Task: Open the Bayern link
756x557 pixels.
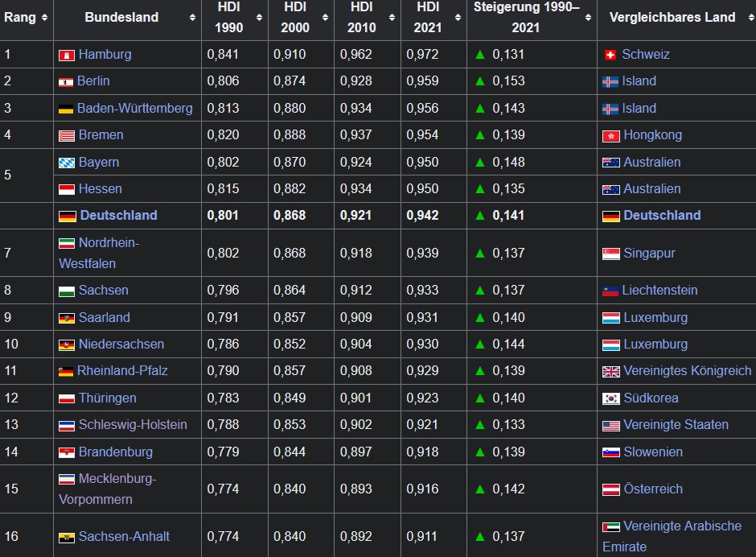Action: (x=98, y=162)
